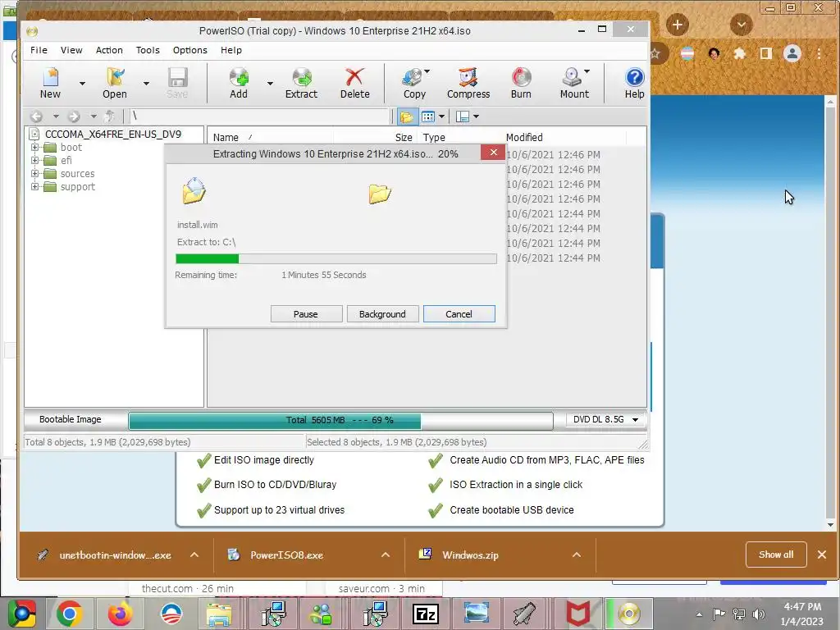Open the Options menu

point(189,50)
